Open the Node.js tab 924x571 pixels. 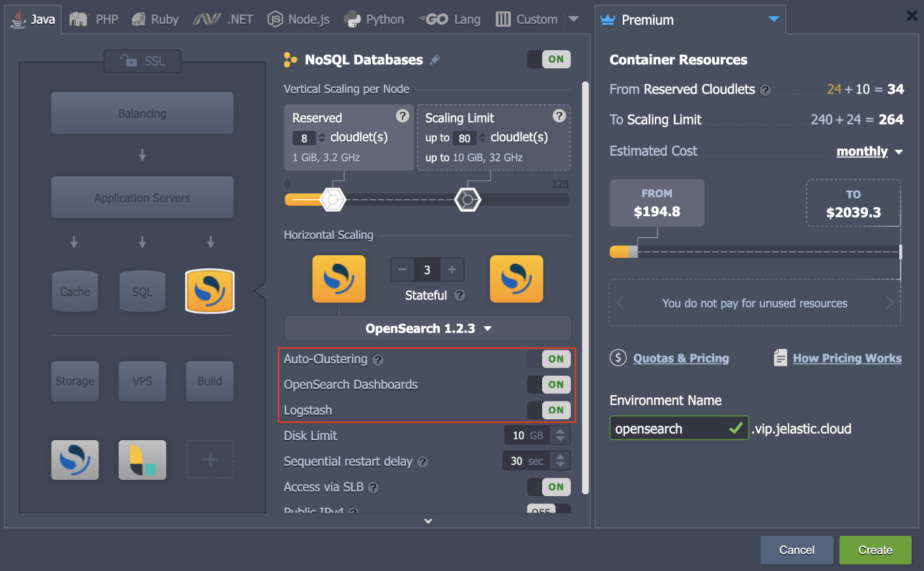click(299, 19)
